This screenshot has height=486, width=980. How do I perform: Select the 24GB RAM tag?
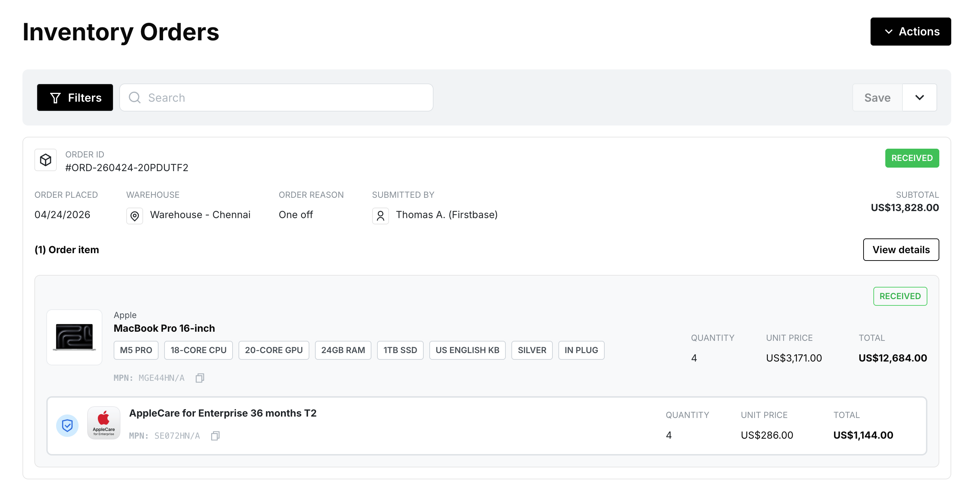(343, 350)
